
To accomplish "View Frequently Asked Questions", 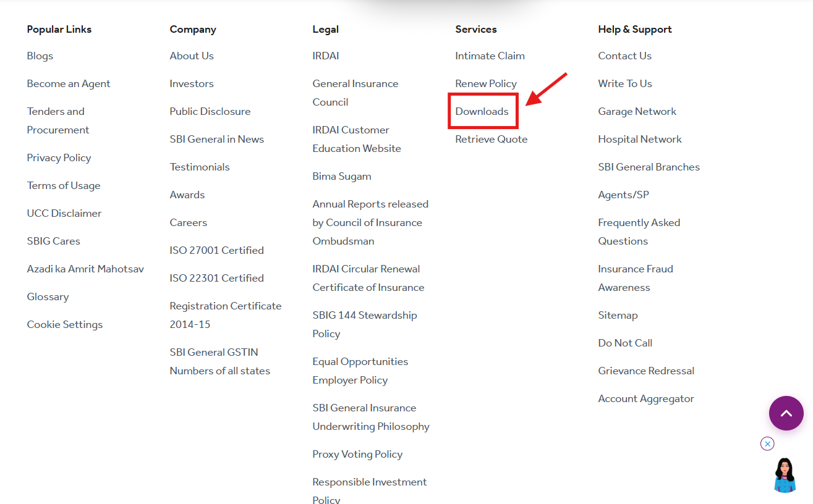I will tap(639, 232).
